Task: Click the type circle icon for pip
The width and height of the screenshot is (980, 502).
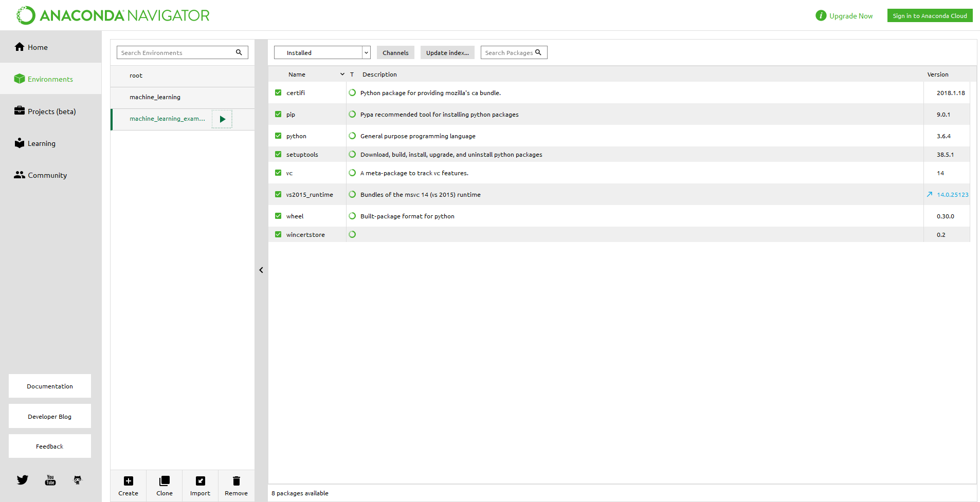Action: (352, 115)
